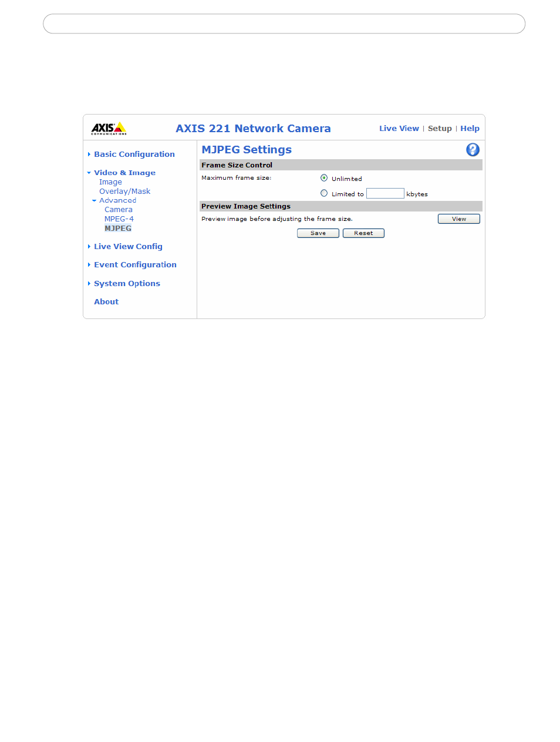Select the Unlimited frame size option
The height and width of the screenshot is (742, 560).
[324, 178]
